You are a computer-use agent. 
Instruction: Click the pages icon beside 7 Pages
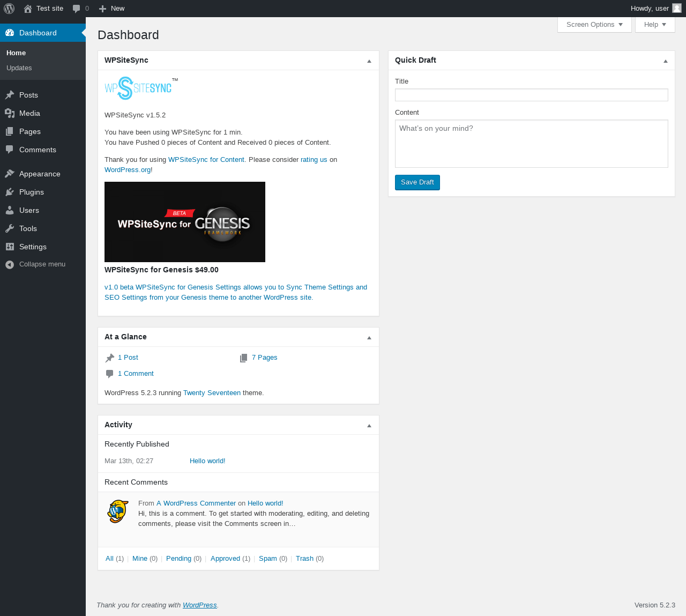point(244,358)
